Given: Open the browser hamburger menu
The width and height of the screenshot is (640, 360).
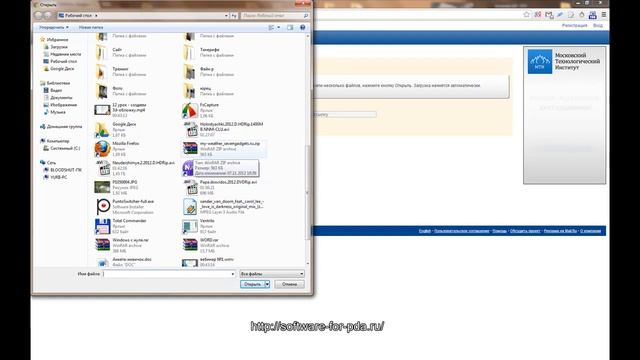Looking at the screenshot, I should [604, 15].
